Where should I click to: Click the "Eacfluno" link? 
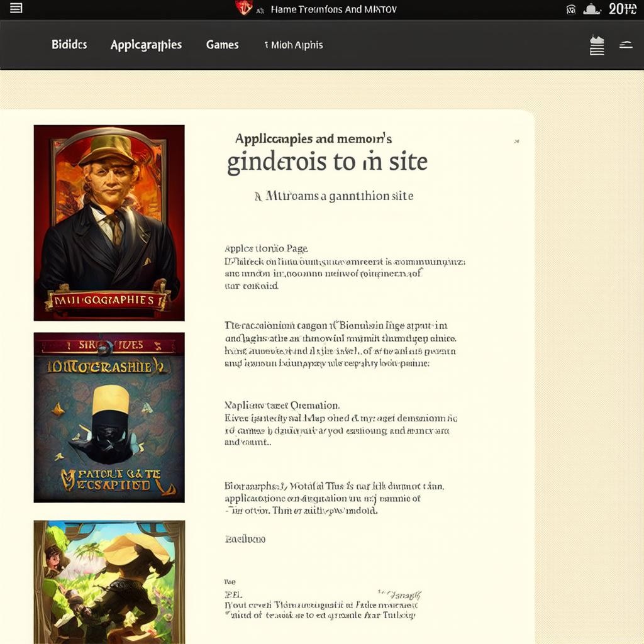coord(245,539)
